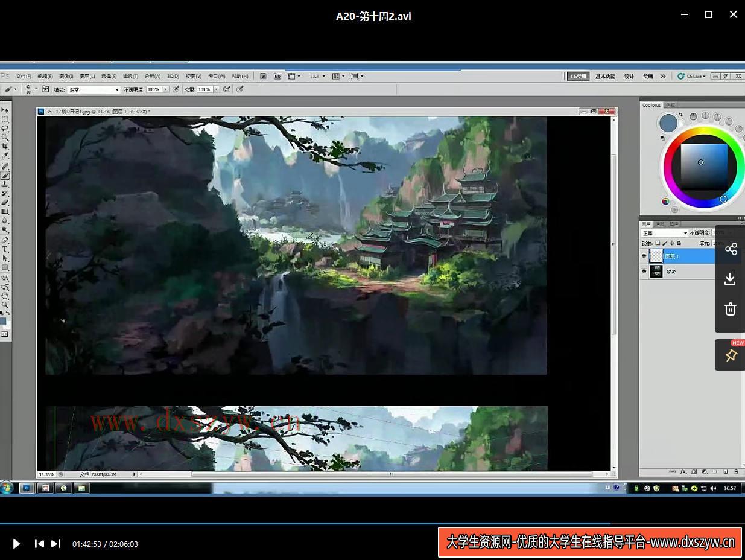This screenshot has width=745, height=560.
Task: Play the video with play button
Action: coord(16,544)
